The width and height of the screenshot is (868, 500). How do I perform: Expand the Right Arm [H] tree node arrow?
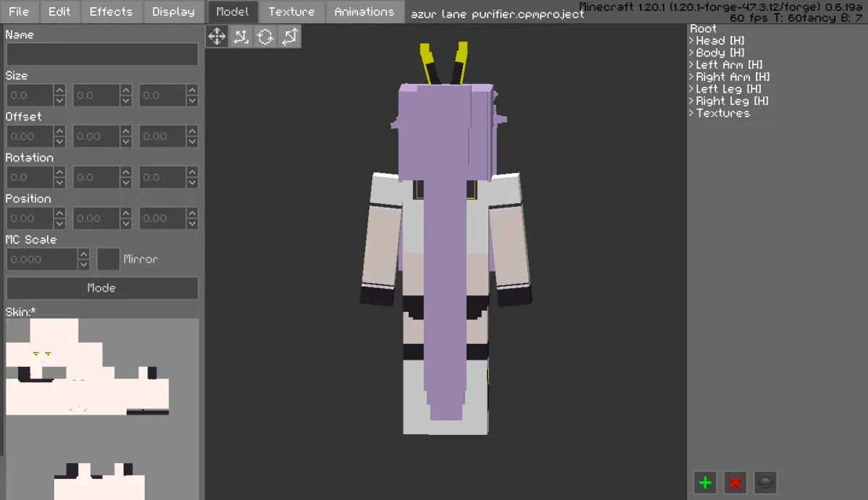click(x=692, y=77)
